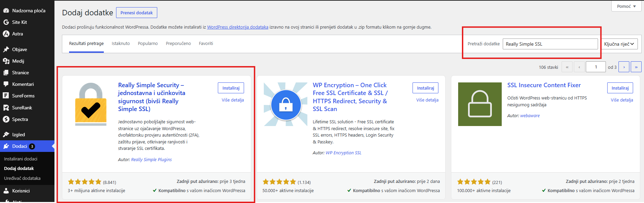Install SSL Insecure Content Fixer plugin
The height and width of the screenshot is (203, 644).
click(620, 88)
